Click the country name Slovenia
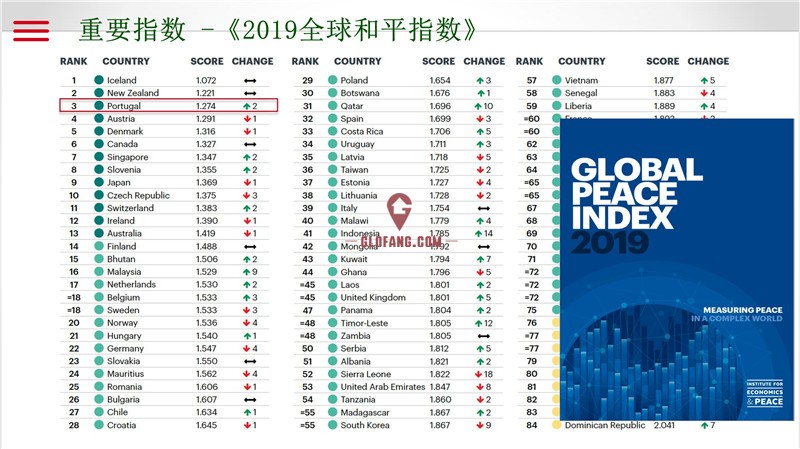Screen dimensions: 800x449 click(123, 169)
